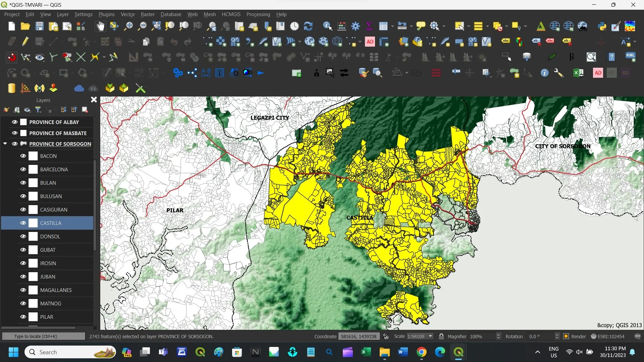Open the Scale dropdown in status bar

430,336
